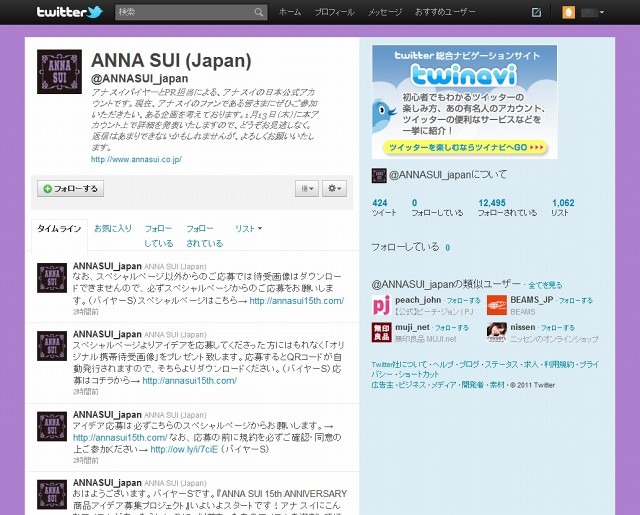The height and width of the screenshot is (515, 640).
Task: Click small ANNA SUI icon beside について
Action: tap(379, 175)
